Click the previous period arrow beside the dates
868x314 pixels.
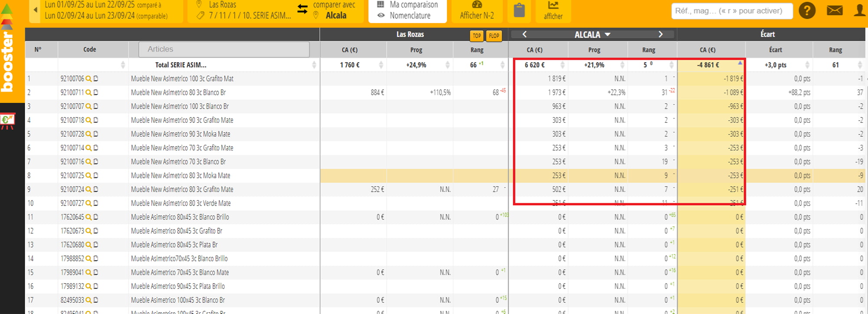pyautogui.click(x=36, y=10)
